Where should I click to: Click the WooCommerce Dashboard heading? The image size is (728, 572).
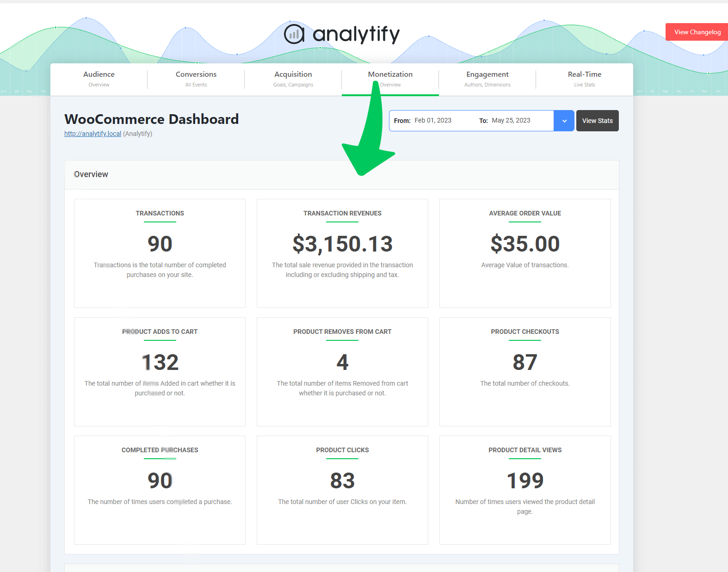(x=152, y=119)
